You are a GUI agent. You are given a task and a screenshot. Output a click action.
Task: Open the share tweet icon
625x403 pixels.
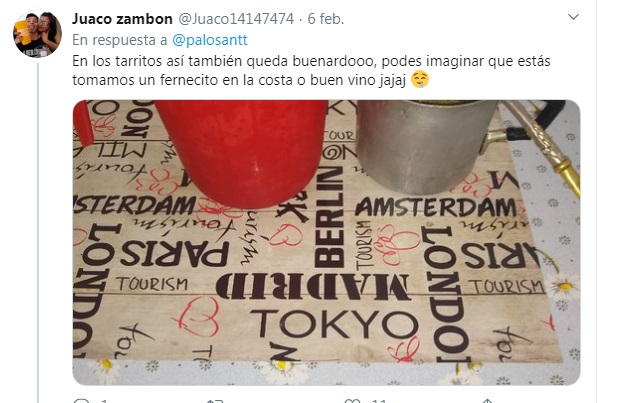tap(487, 400)
